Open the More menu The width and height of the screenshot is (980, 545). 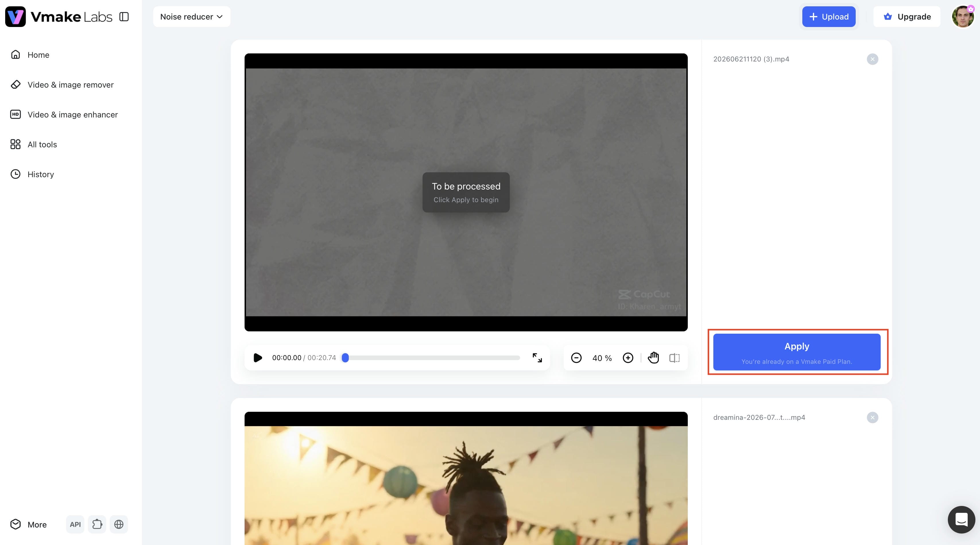[x=28, y=524]
